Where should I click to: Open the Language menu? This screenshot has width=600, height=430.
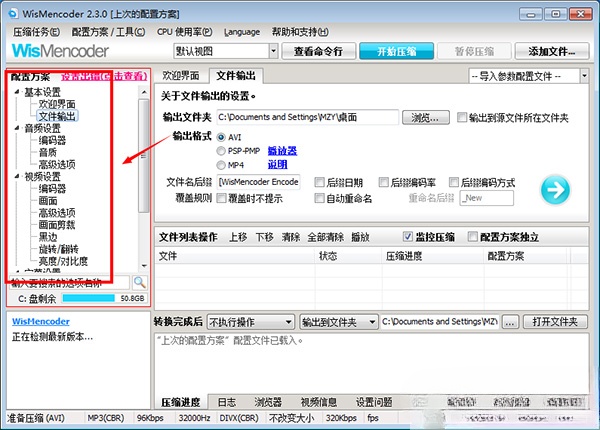coord(242,32)
